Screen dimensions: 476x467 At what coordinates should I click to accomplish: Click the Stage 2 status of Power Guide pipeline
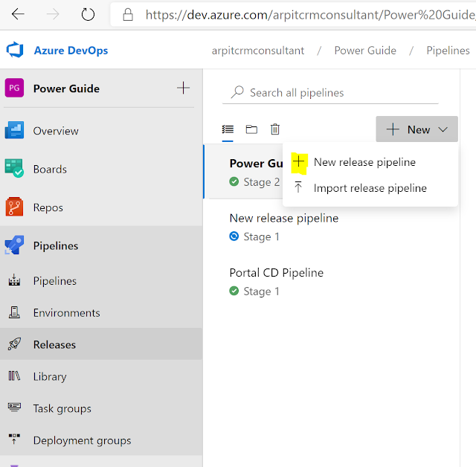pos(262,182)
